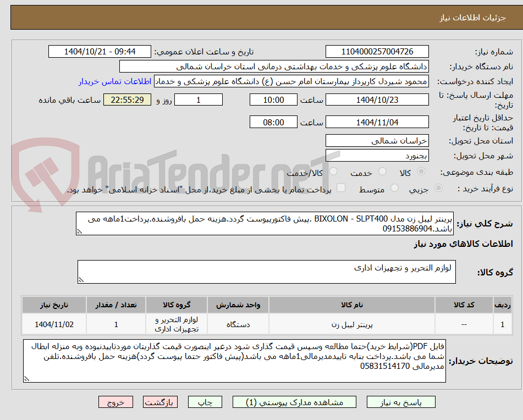Click the نام کالا column header
The image size is (523, 420).
pos(352,305)
